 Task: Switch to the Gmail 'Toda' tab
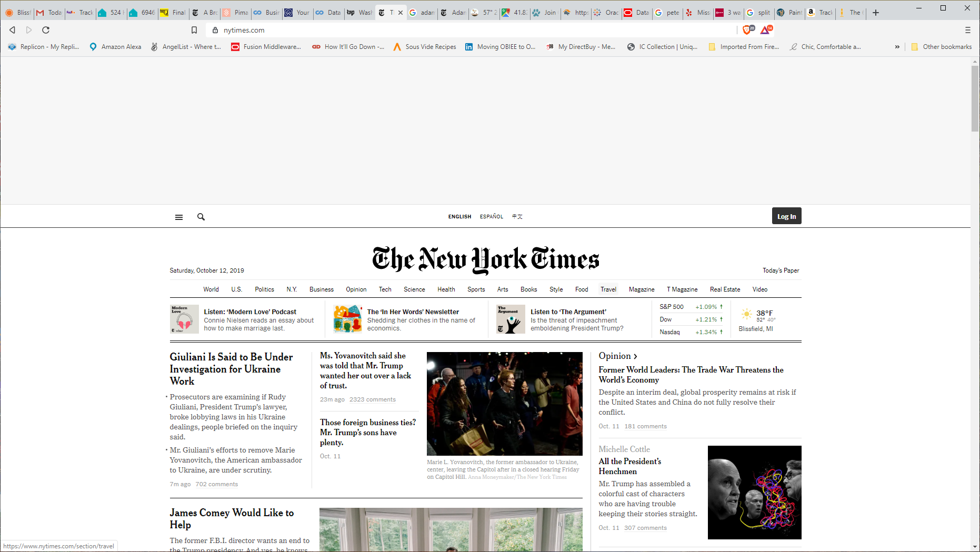(x=49, y=13)
